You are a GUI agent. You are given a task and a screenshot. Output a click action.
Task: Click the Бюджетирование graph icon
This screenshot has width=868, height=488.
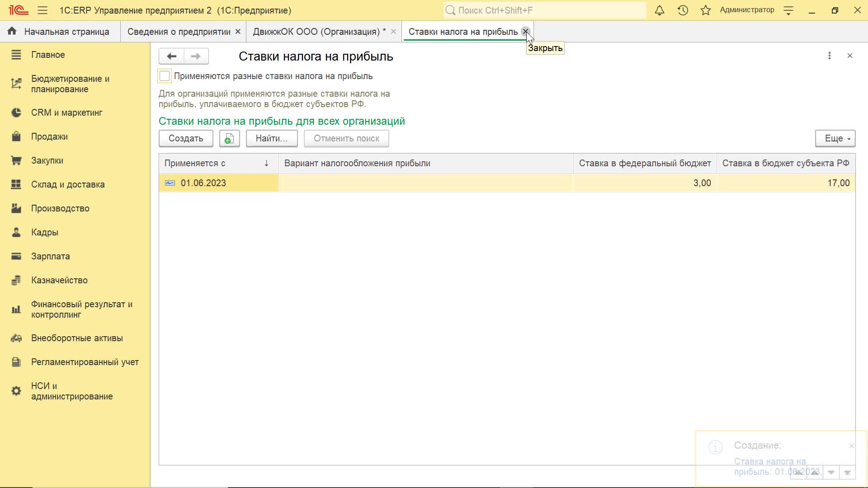(x=16, y=84)
